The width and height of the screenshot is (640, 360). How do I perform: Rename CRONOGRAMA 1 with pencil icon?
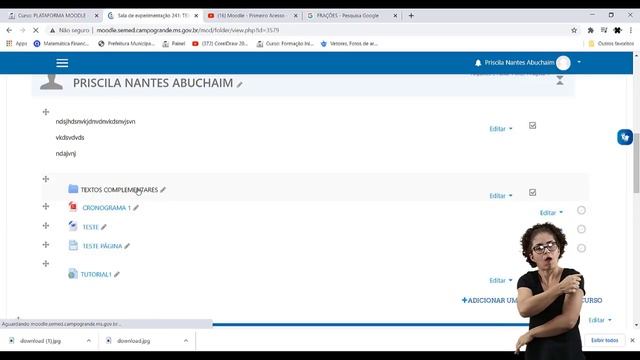(136, 208)
